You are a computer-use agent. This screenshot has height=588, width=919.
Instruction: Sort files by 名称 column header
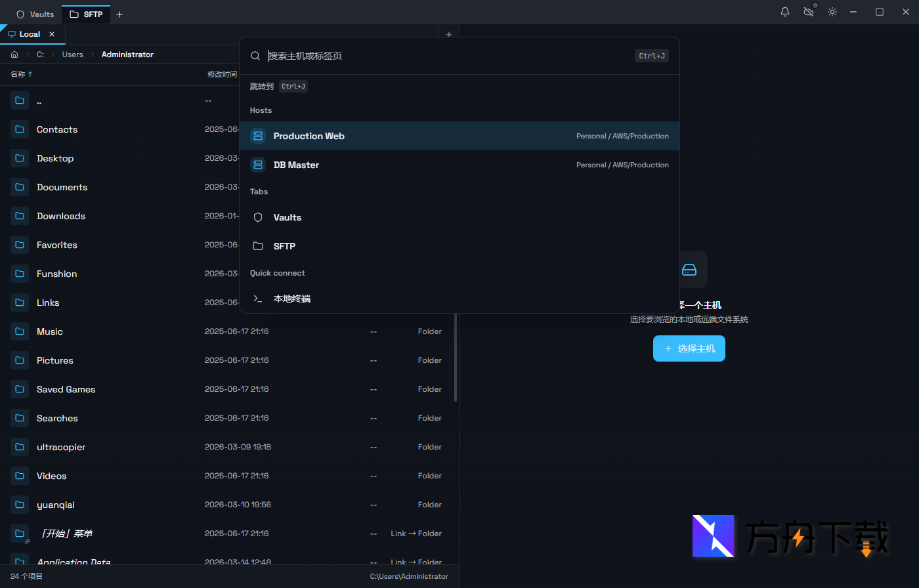click(18, 74)
